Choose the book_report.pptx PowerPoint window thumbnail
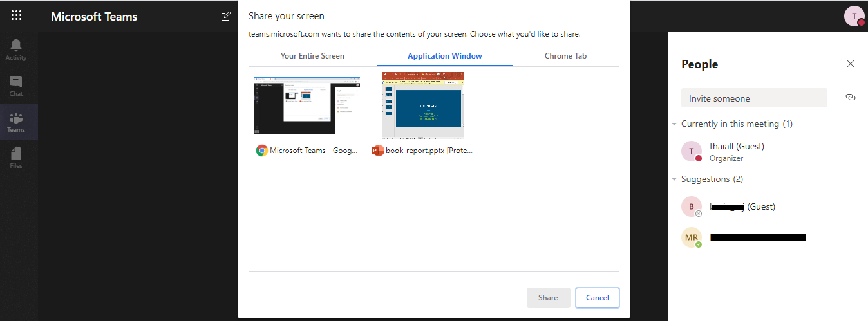 pos(422,105)
